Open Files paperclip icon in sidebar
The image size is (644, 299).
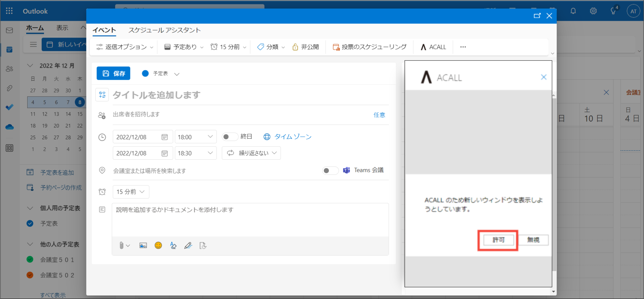coord(9,88)
